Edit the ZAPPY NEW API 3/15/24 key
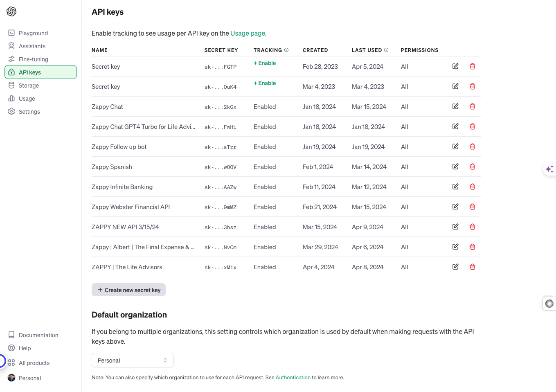Image resolution: width=556 pixels, height=392 pixels. (455, 227)
